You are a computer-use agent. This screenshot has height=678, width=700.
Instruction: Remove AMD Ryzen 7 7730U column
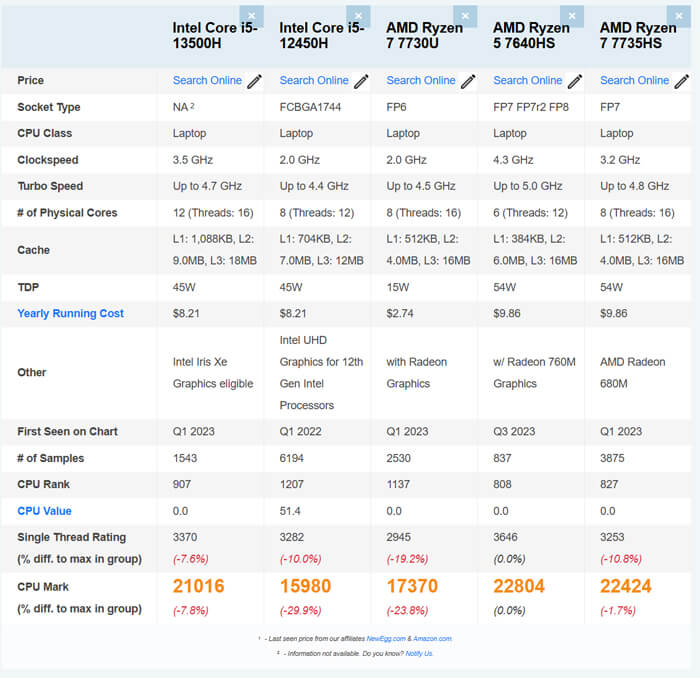point(465,16)
